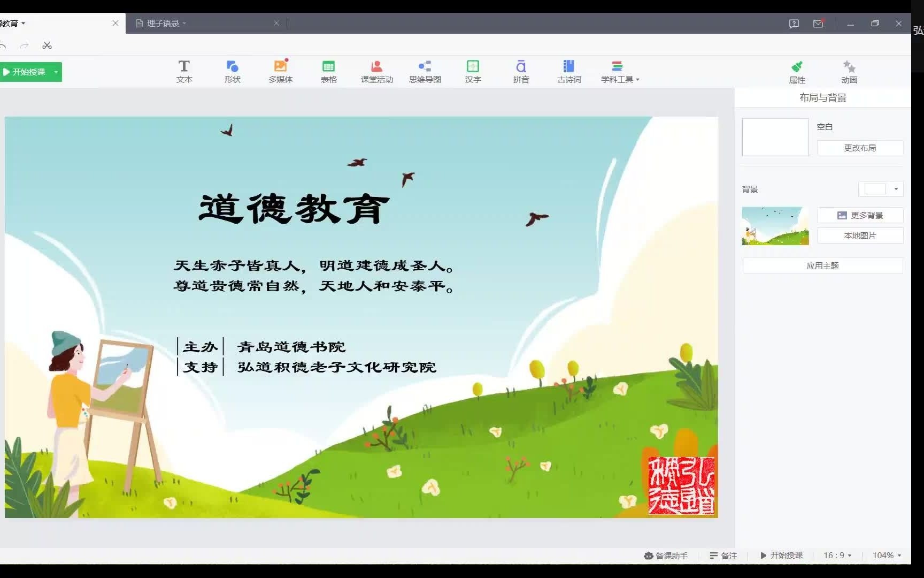The height and width of the screenshot is (578, 924).
Task: Click the undo arrow icon
Action: (3, 45)
